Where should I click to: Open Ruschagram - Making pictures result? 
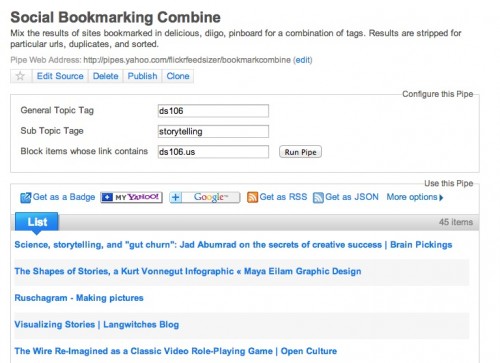tap(79, 298)
